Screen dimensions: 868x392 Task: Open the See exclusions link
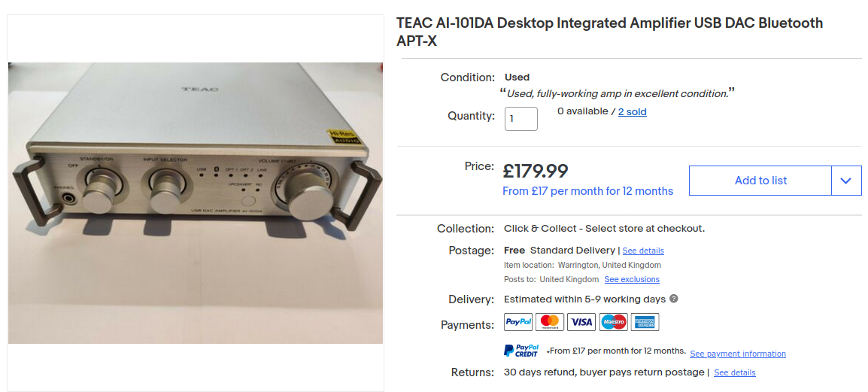click(632, 280)
